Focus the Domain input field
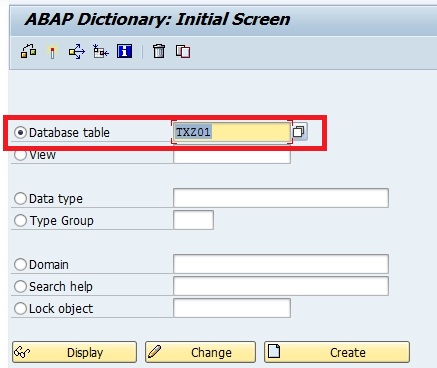The height and width of the screenshot is (368, 437). click(x=281, y=264)
